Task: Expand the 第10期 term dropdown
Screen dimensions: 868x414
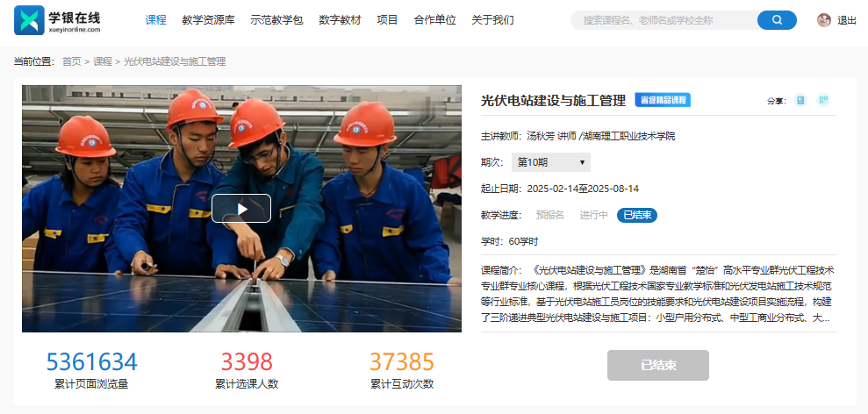Action: point(551,162)
